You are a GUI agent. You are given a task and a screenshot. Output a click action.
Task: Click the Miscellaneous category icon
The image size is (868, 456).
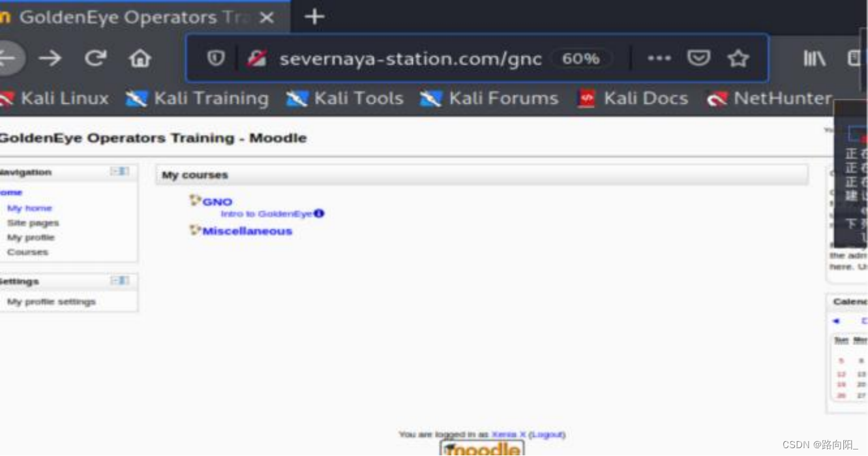[195, 230]
